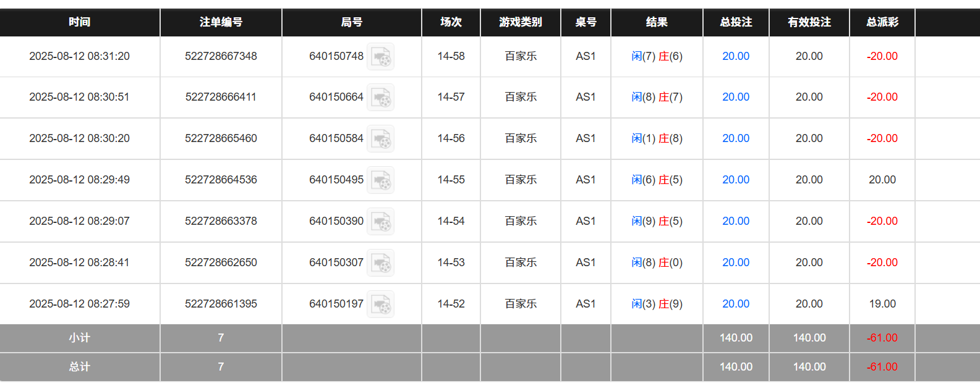Screen dimensions: 980x386
Task: Open video replay icon for round 640150307
Action: pyautogui.click(x=380, y=263)
